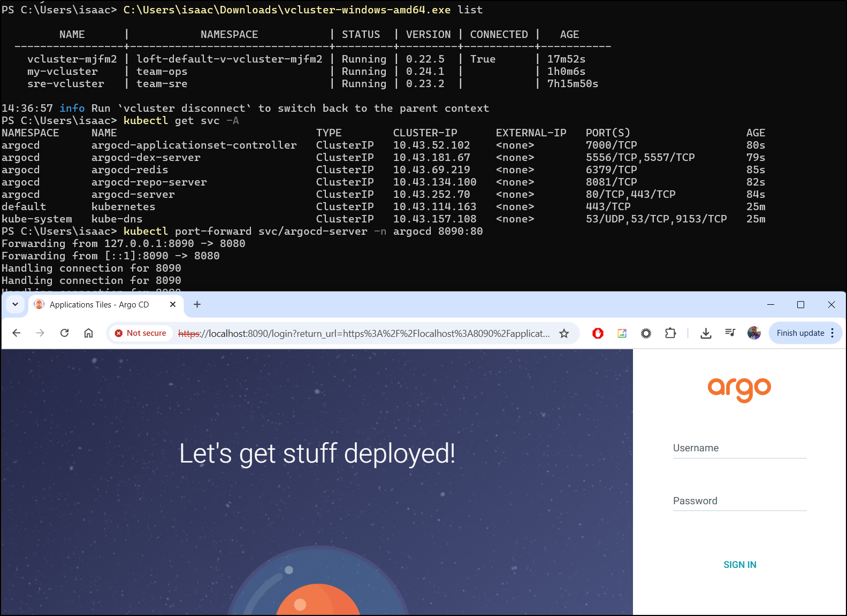Click age '7h15m50s' in vcluster list
This screenshot has width=847, height=616.
coord(573,84)
